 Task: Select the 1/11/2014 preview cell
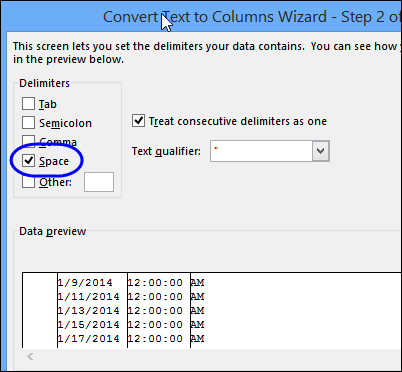point(88,297)
